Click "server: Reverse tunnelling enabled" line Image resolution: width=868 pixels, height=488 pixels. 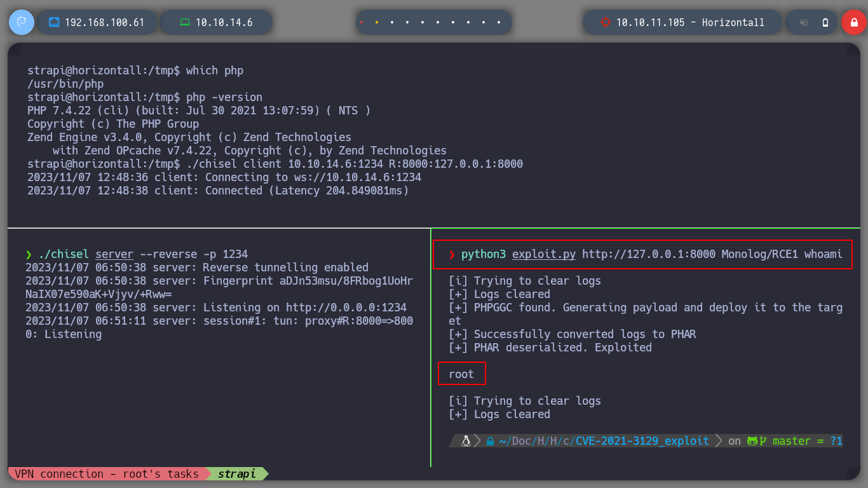point(197,268)
